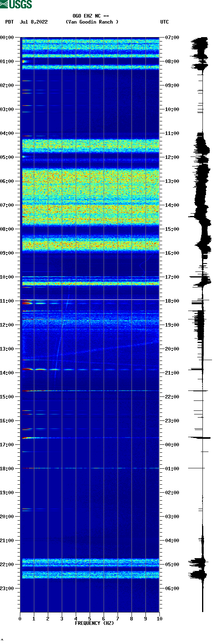Click the PDT time label '23:00'

pos(7,589)
